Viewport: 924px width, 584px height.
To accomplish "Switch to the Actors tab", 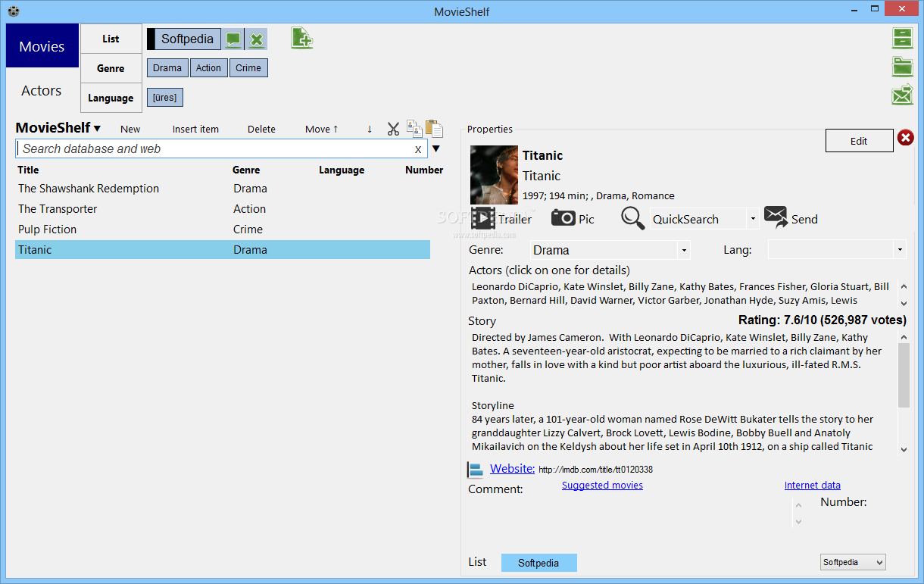I will coord(42,90).
